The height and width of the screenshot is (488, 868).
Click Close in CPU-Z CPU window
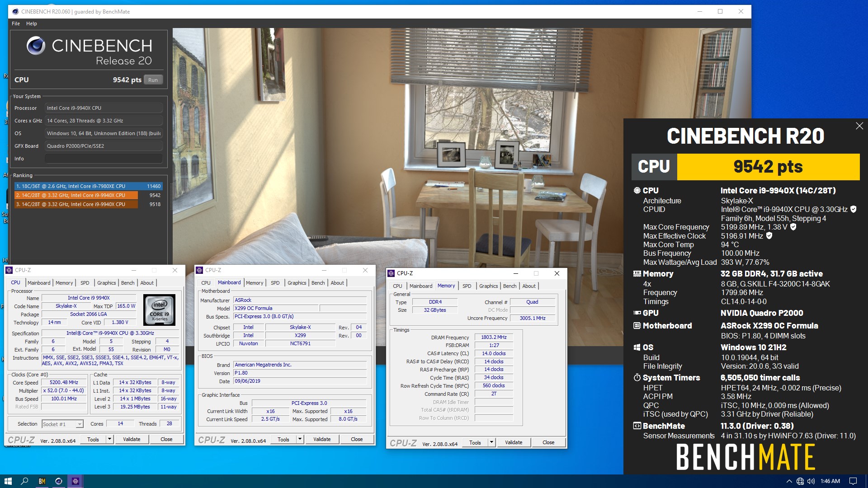[166, 439]
